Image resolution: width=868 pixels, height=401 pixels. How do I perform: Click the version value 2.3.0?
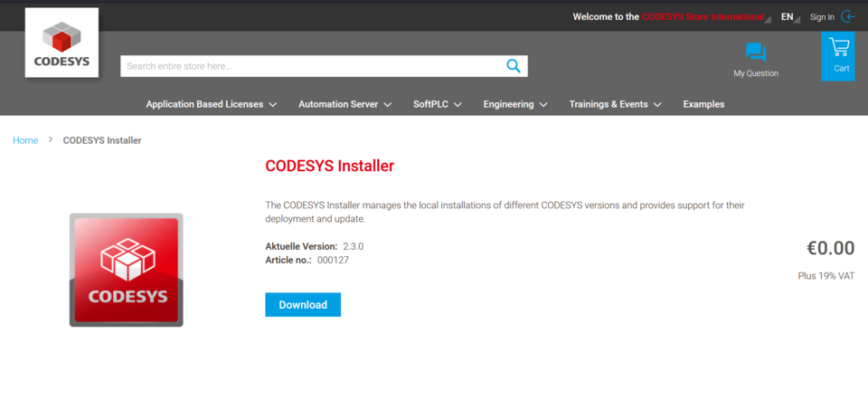(x=354, y=246)
